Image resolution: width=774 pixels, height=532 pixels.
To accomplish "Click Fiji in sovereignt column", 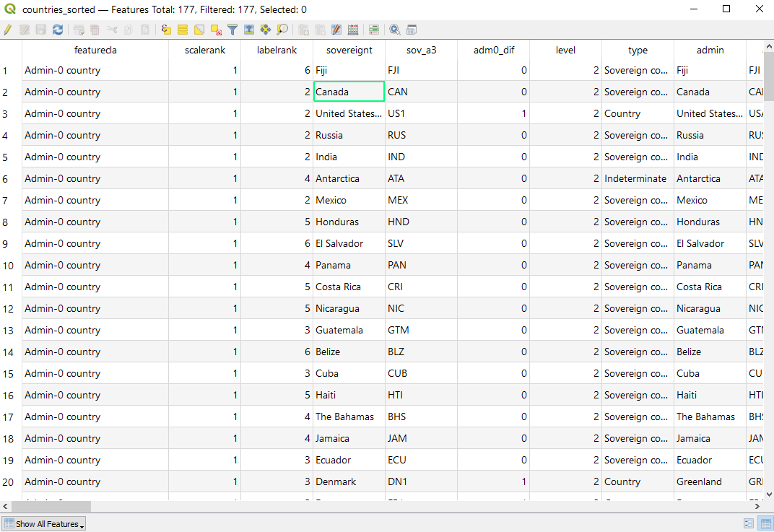I will point(349,70).
